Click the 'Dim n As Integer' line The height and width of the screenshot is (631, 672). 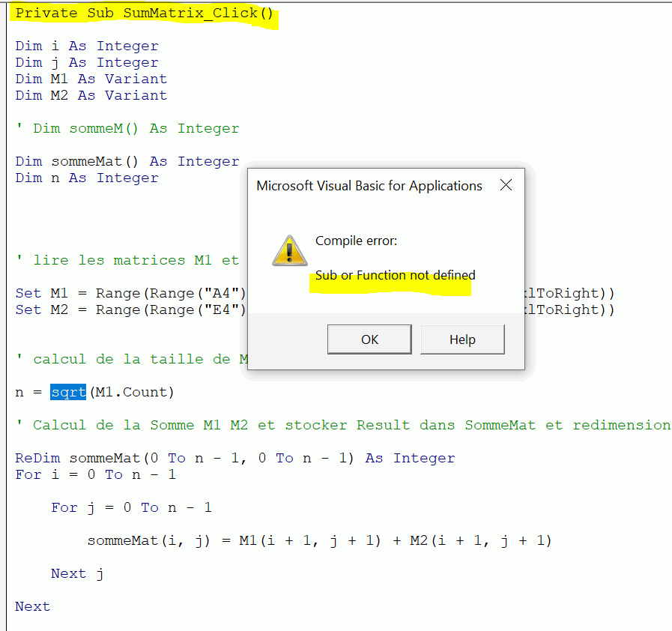[87, 178]
